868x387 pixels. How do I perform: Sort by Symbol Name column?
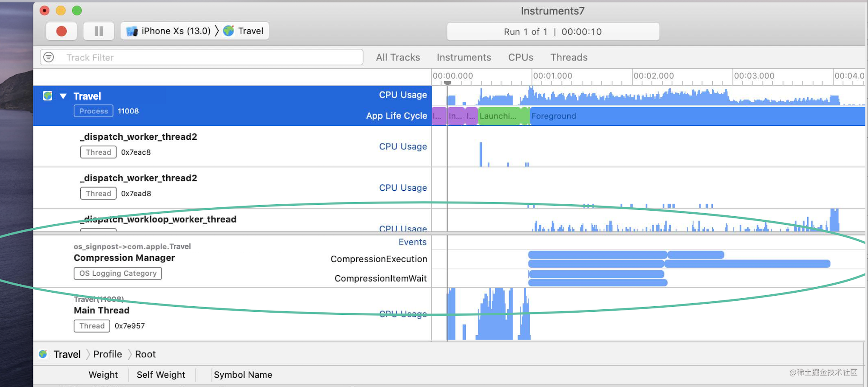[x=243, y=375]
